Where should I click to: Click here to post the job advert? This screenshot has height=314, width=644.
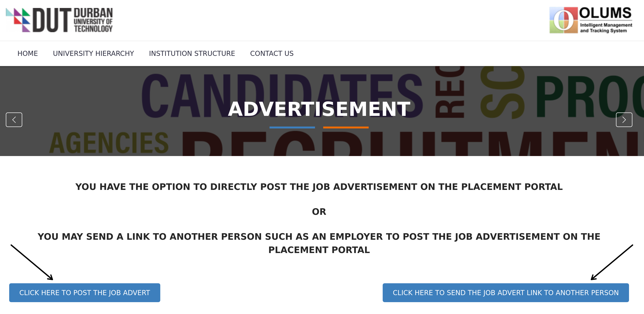pyautogui.click(x=85, y=292)
